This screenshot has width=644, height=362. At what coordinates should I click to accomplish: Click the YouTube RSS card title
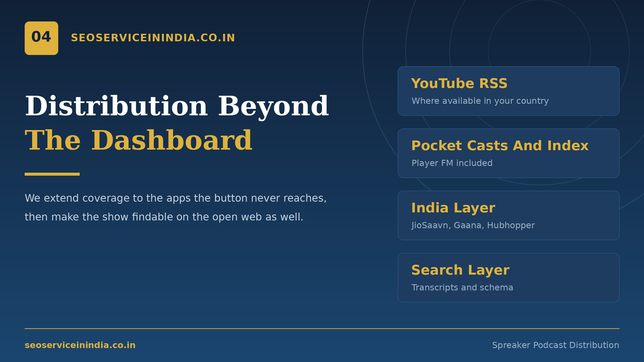click(x=459, y=84)
